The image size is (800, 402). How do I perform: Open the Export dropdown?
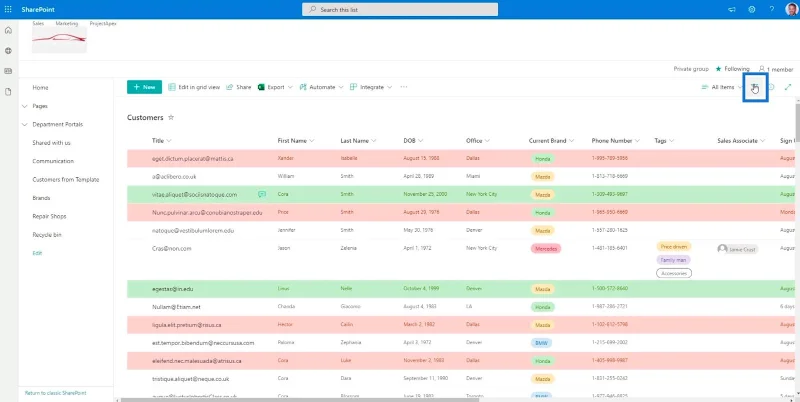[276, 87]
